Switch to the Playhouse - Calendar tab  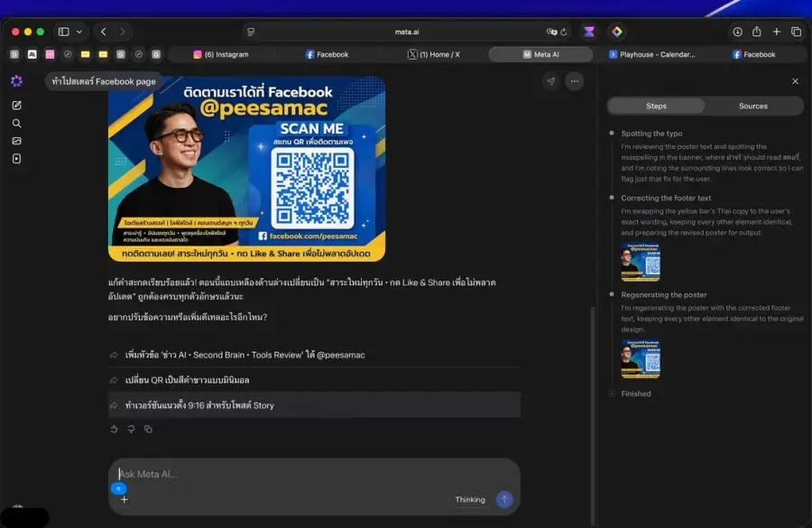(652, 54)
